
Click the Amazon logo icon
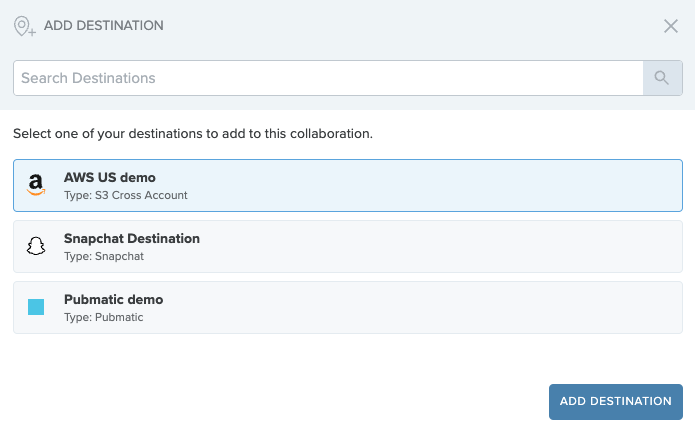tap(36, 185)
